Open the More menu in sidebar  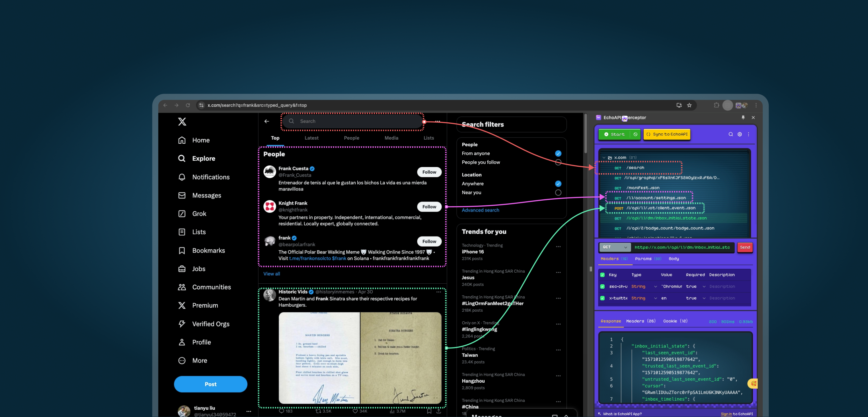pos(192,361)
